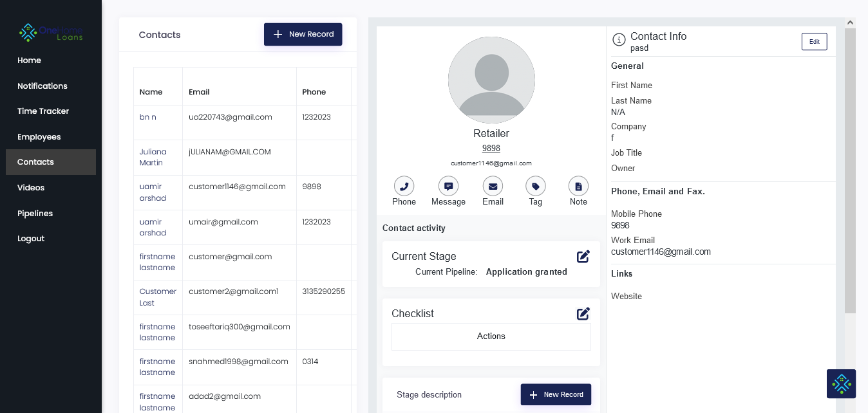Screen dimensions: 868x413
Task: Click the New Record button at top
Action: [303, 34]
